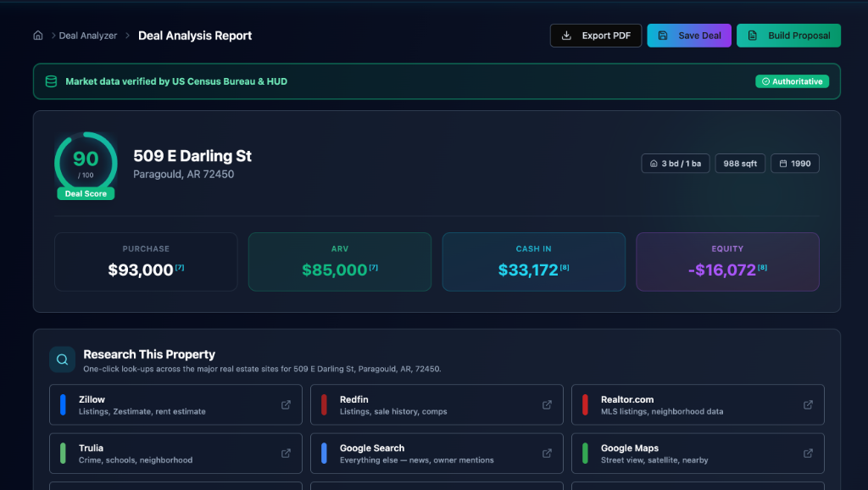Click the Purchase $93,000 card

point(146,262)
